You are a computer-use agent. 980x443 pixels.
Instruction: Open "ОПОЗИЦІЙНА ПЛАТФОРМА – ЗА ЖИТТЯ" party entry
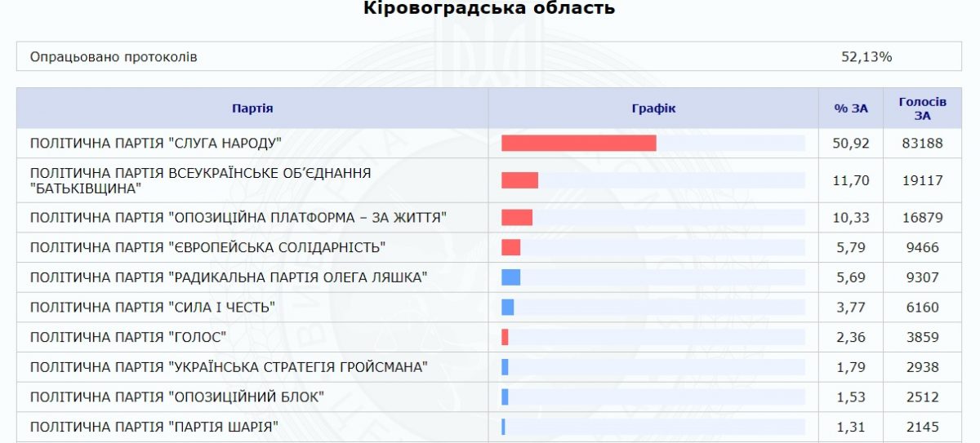(238, 218)
